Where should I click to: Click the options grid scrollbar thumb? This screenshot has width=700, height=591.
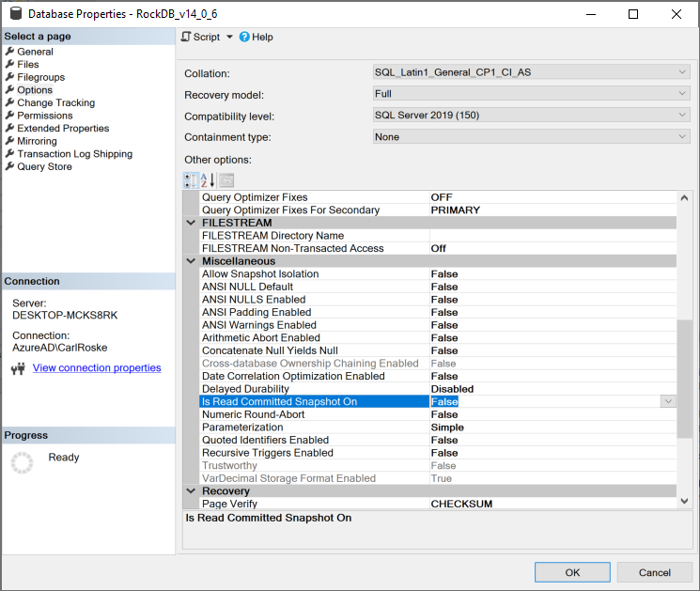(x=684, y=379)
